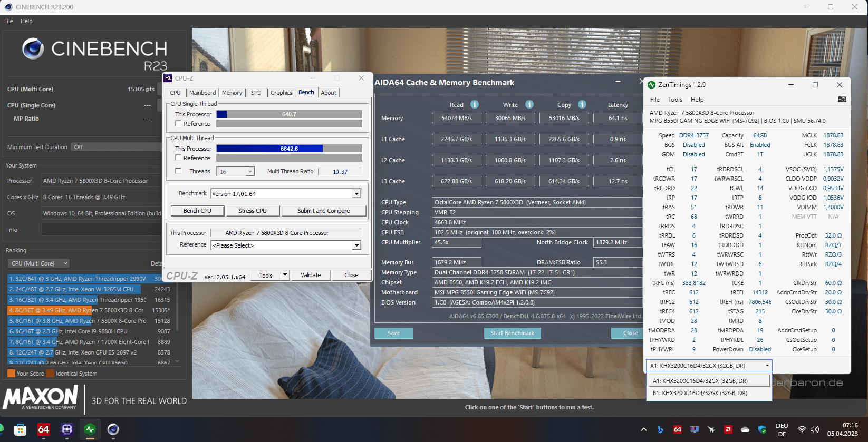This screenshot has height=442, width=868.
Task: Switch to the CPU-Z CPU tab
Action: pyautogui.click(x=176, y=93)
